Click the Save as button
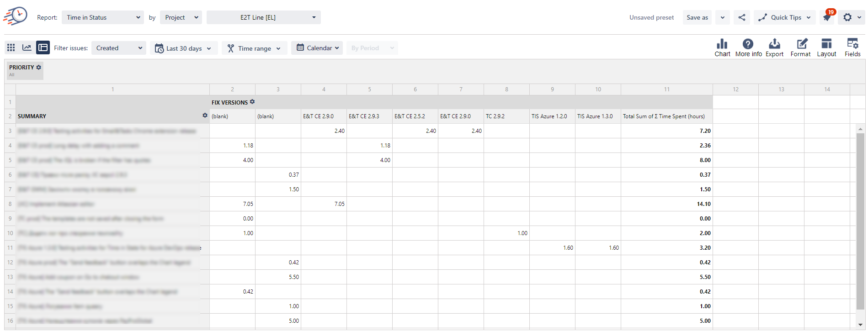Image resolution: width=868 pixels, height=331 pixels. point(697,17)
